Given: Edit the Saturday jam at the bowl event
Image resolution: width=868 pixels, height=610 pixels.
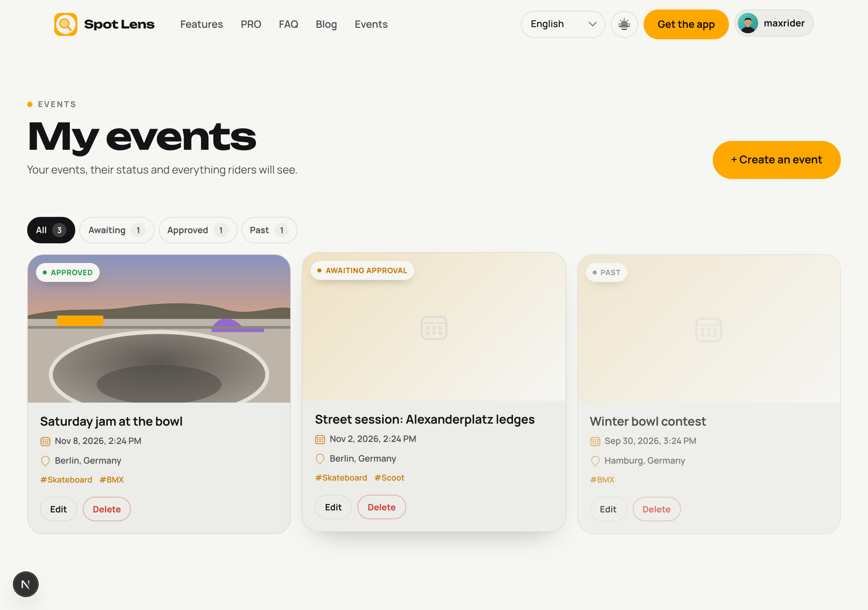Looking at the screenshot, I should (59, 509).
